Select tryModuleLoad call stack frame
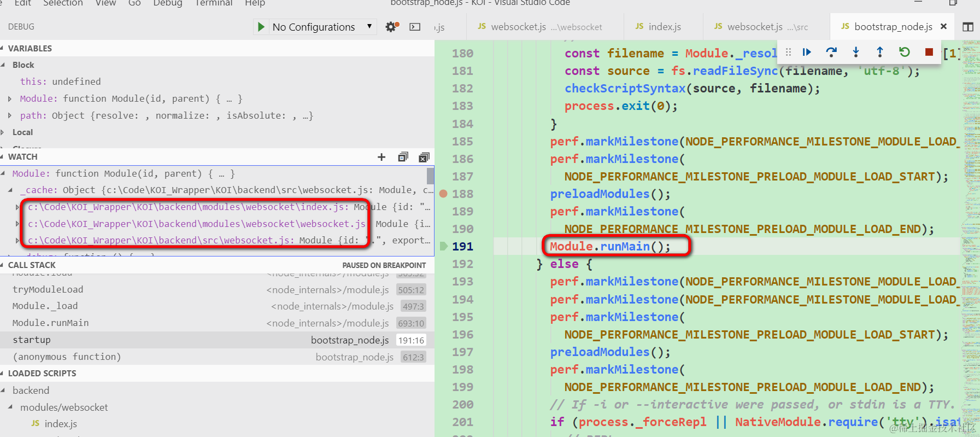The image size is (980, 437). [217, 290]
